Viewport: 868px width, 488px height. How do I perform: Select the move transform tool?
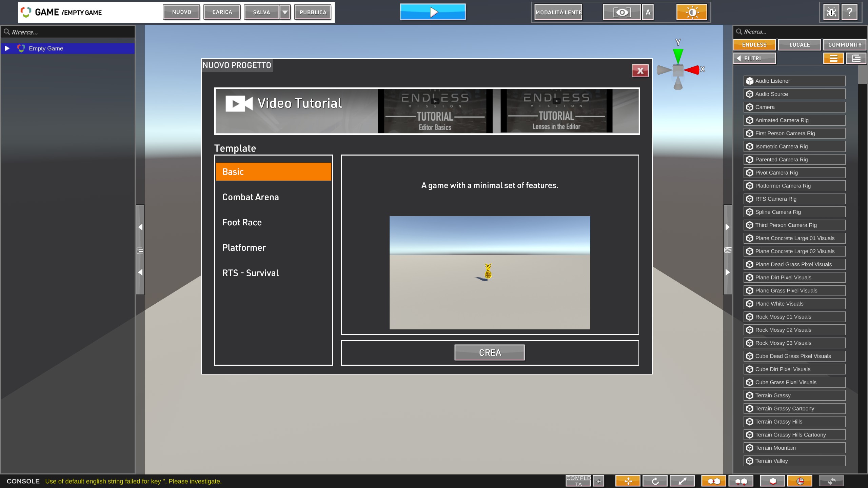628,481
